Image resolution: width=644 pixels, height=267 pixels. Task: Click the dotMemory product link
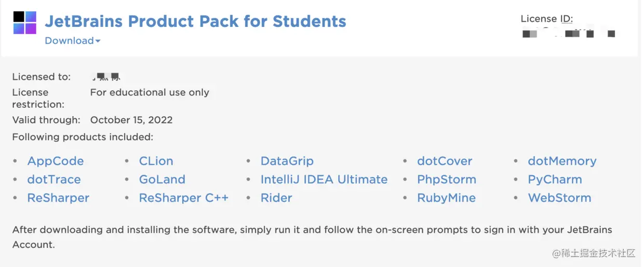point(562,161)
